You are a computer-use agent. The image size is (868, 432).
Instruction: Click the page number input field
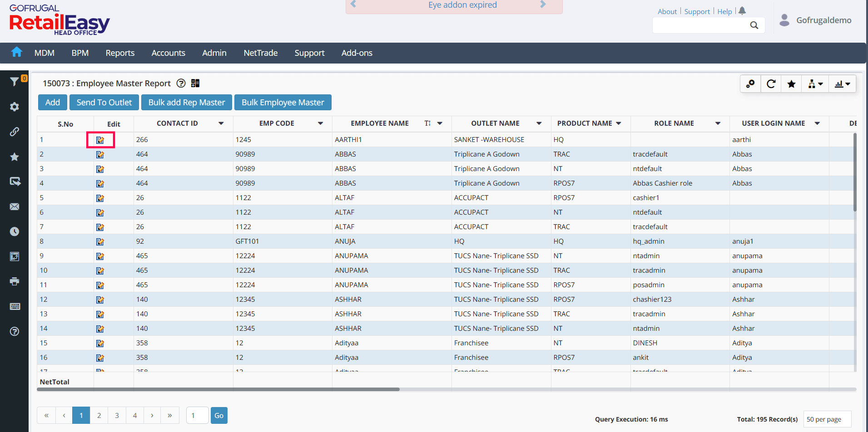(197, 415)
